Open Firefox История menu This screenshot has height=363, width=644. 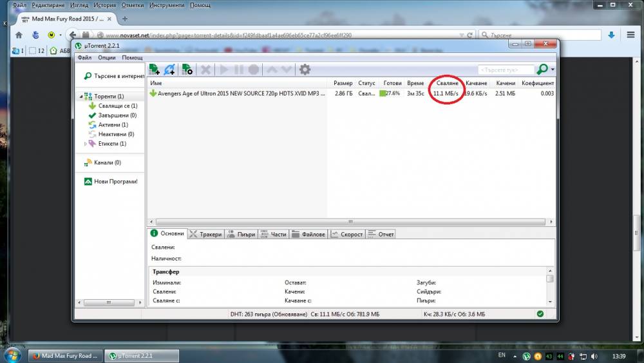104,5
